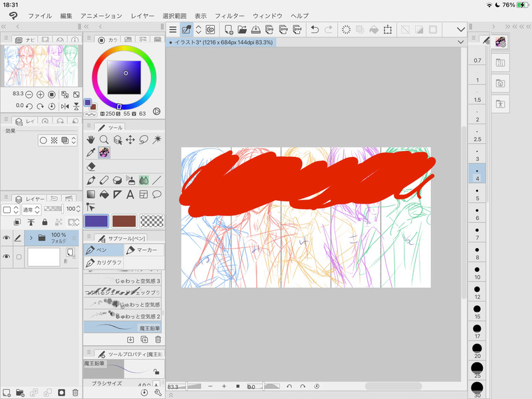Toggle the tone effect icon
532x399 pixels.
(54, 140)
